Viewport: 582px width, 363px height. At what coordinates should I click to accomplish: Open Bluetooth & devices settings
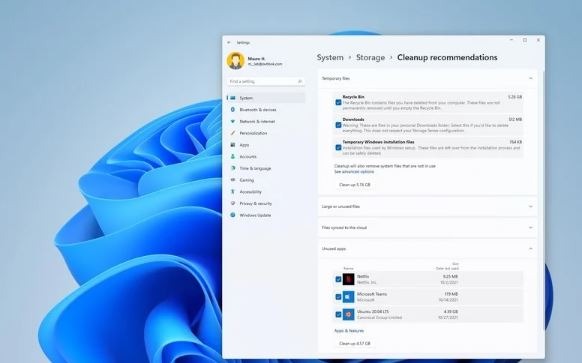tap(266, 109)
